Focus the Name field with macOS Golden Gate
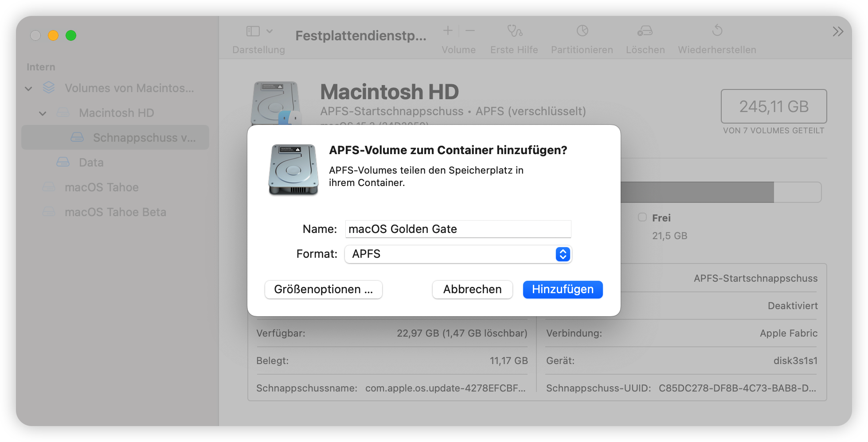Screen dimensions: 868x442 point(458,229)
